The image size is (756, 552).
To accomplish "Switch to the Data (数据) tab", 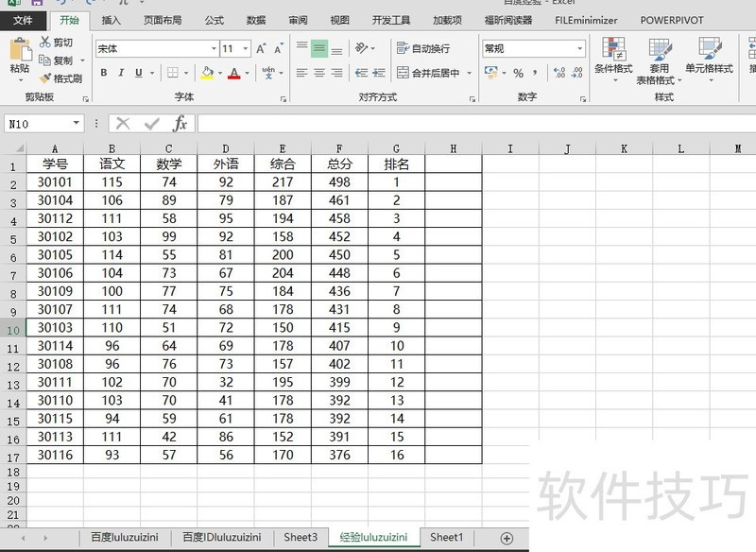I will (256, 20).
